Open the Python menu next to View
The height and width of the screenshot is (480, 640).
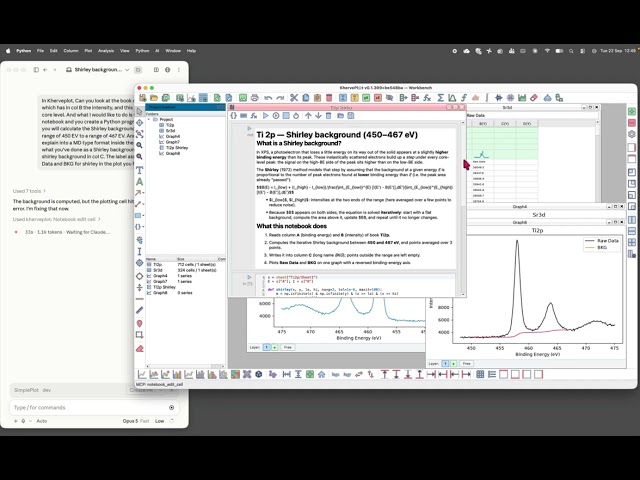click(x=142, y=51)
